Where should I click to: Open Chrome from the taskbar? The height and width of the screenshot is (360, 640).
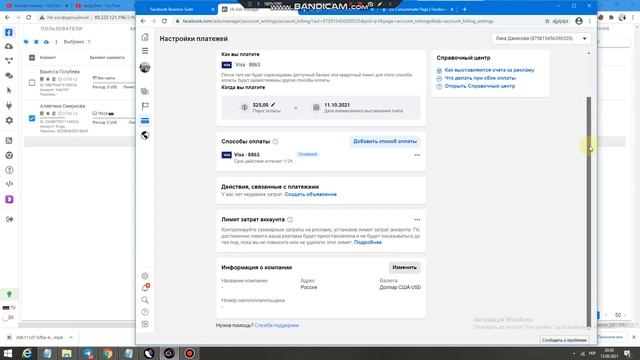tap(107, 353)
